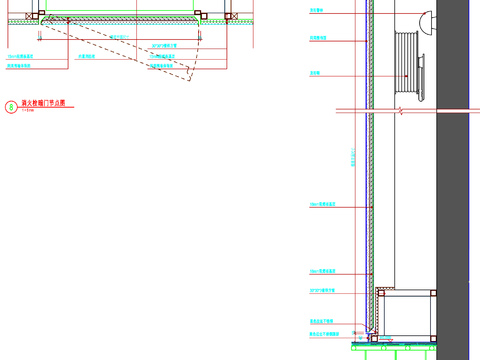Select the 30*30 label below the horizontal dimension line
The height and width of the screenshot is (360, 480).
coord(164,46)
